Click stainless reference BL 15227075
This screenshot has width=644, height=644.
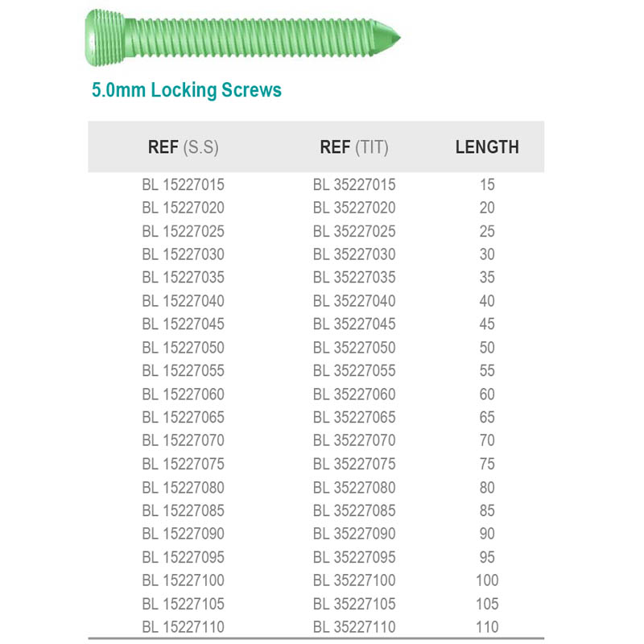[x=184, y=464]
